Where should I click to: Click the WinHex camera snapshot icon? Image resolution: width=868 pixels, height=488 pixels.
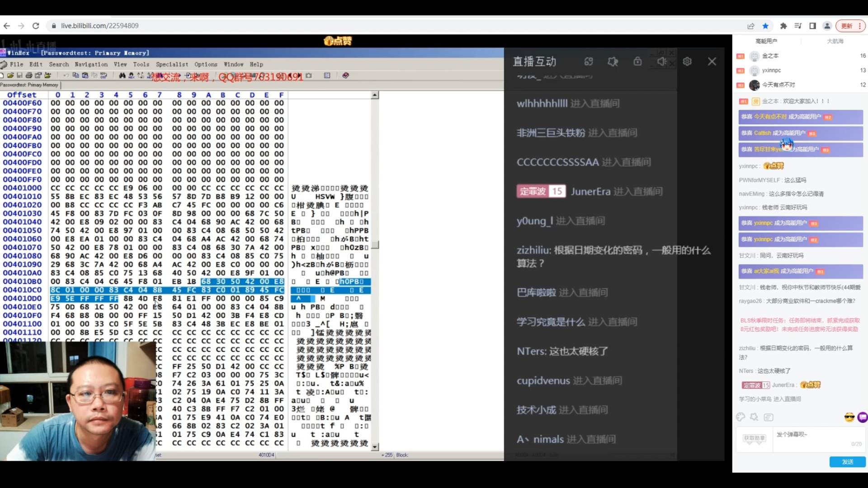[309, 75]
